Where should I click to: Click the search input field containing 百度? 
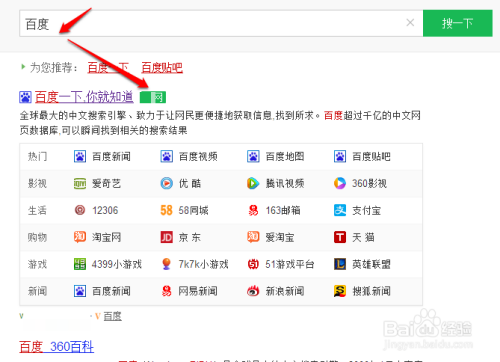221,23
